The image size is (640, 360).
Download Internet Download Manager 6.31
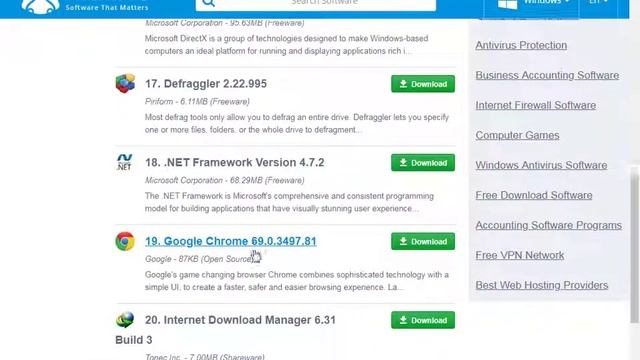click(423, 320)
